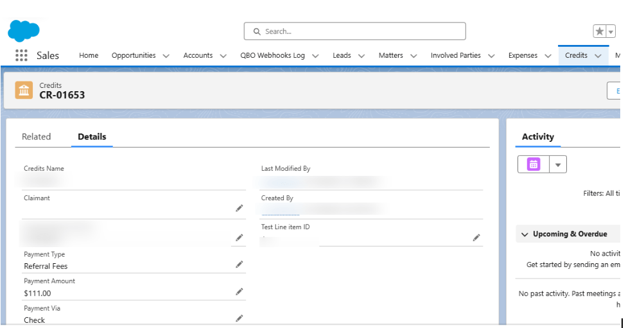Click the new event calendar icon
This screenshot has height=328, width=644.
tap(533, 164)
